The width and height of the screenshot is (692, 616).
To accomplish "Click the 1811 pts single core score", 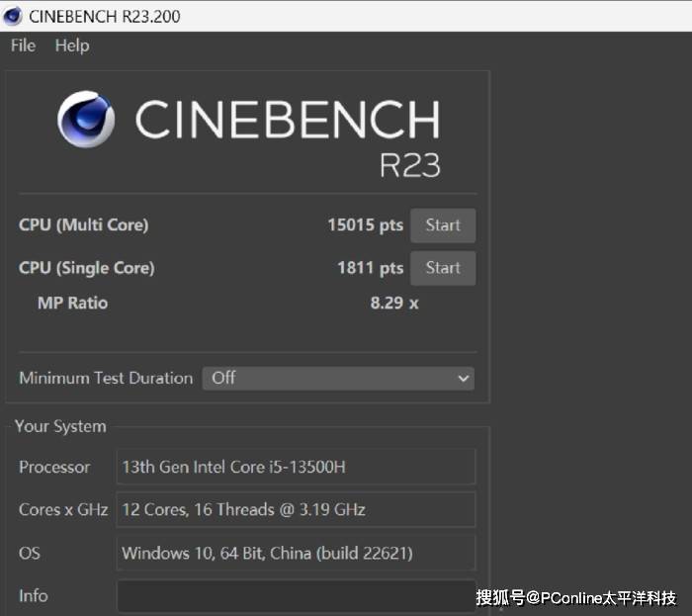I will pos(371,268).
